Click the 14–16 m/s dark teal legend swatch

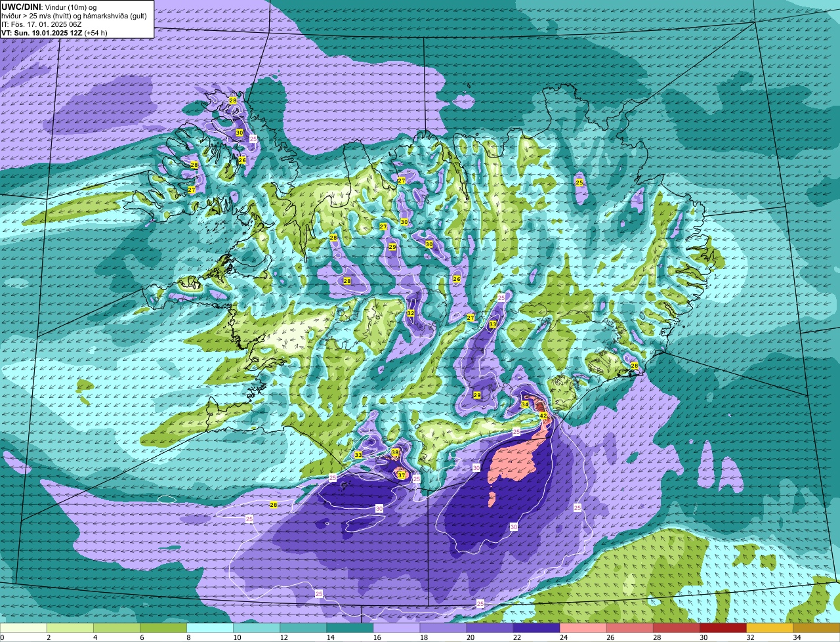click(x=350, y=628)
